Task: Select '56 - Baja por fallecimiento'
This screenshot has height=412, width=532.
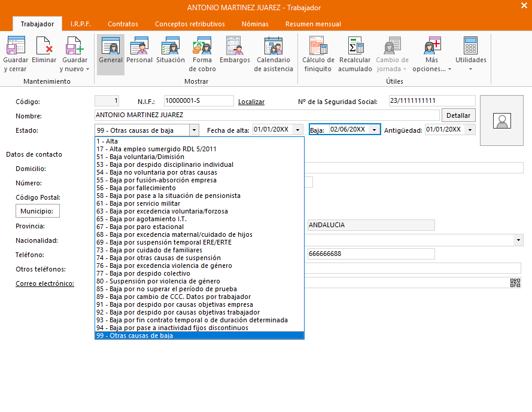Action: 199,188
